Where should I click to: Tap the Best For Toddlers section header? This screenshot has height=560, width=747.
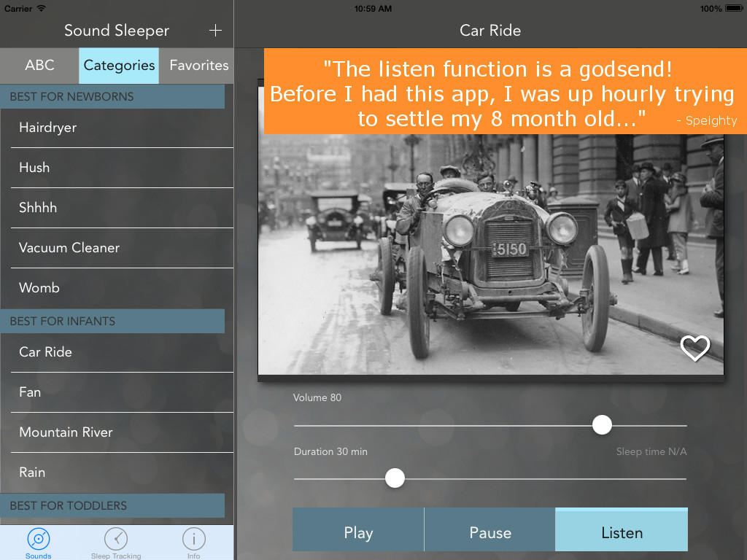[112, 506]
